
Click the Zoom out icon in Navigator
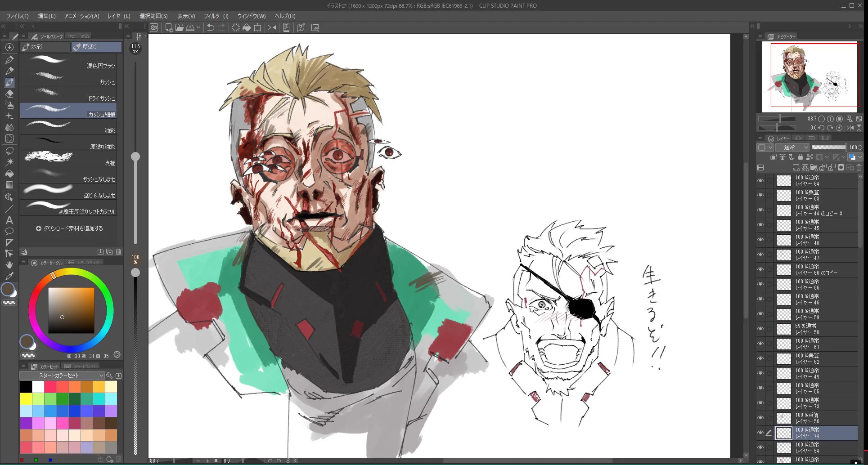point(822,119)
